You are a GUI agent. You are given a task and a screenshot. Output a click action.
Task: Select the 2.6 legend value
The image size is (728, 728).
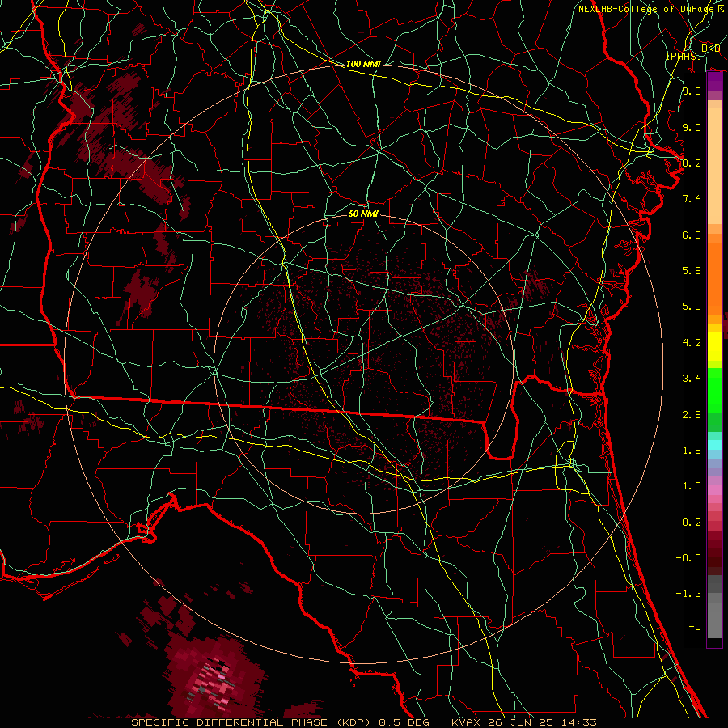(x=692, y=415)
